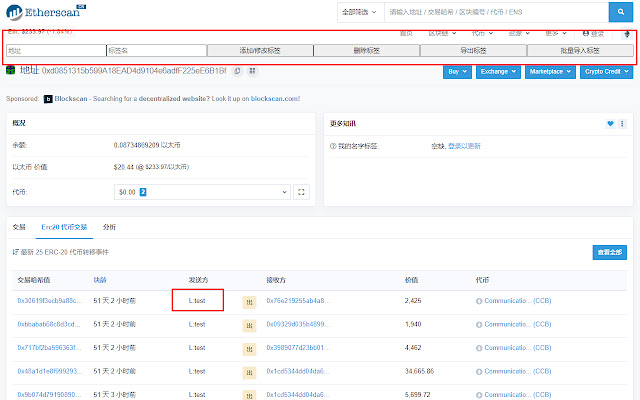640x400 pixels.
Task: Click 登录 sign in link
Action: 593,33
